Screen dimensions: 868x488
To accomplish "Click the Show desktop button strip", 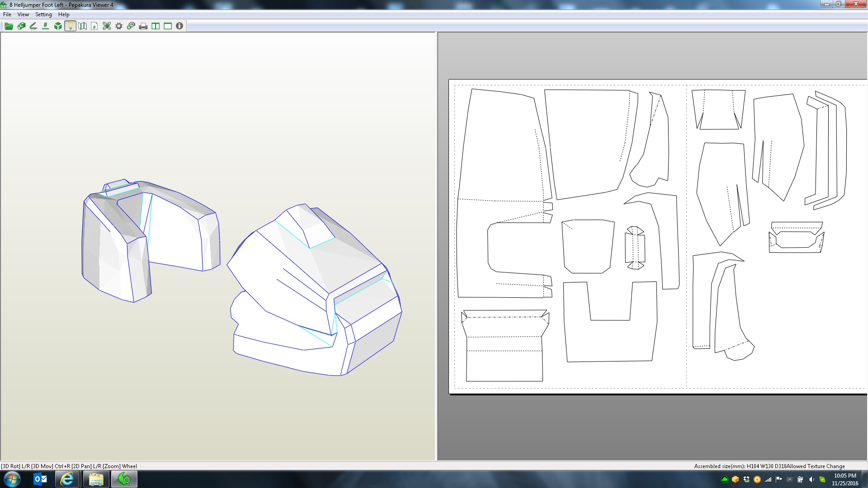I will [x=865, y=479].
